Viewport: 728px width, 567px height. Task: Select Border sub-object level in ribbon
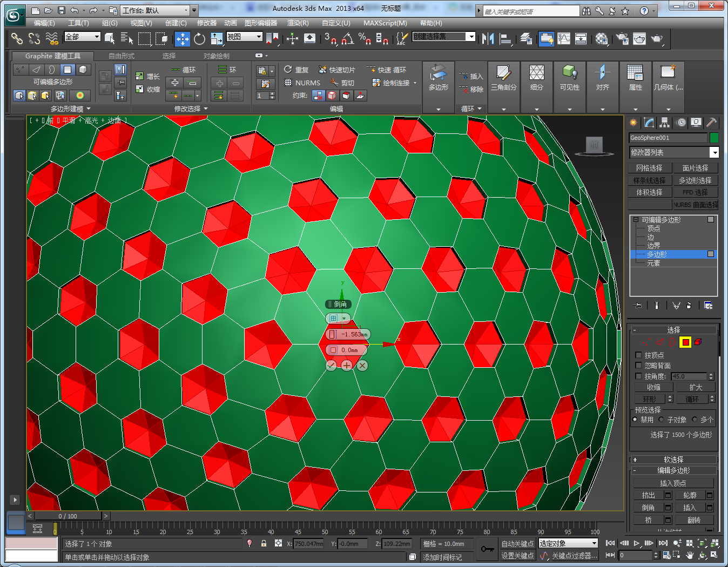51,70
